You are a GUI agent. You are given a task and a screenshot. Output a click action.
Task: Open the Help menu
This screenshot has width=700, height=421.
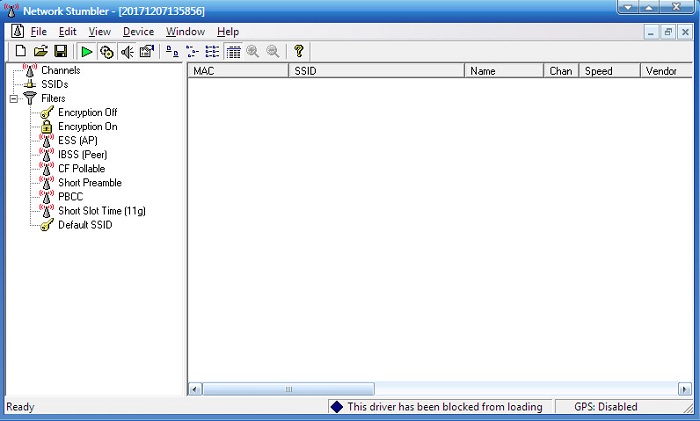click(x=228, y=32)
